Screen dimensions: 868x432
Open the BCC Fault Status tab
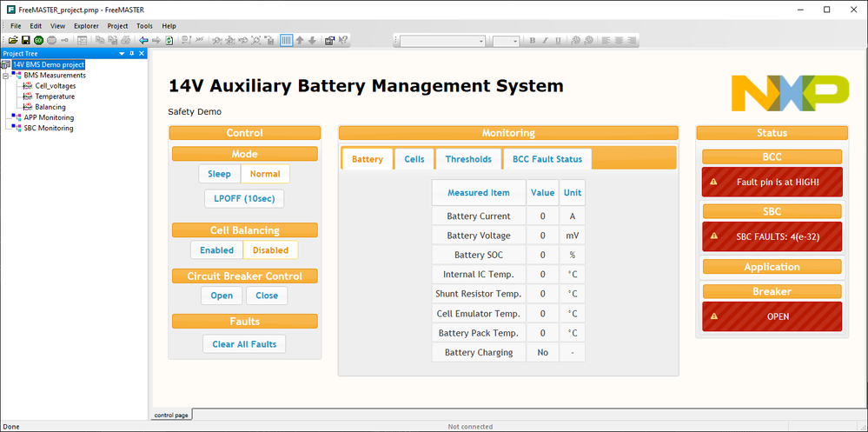tap(547, 159)
